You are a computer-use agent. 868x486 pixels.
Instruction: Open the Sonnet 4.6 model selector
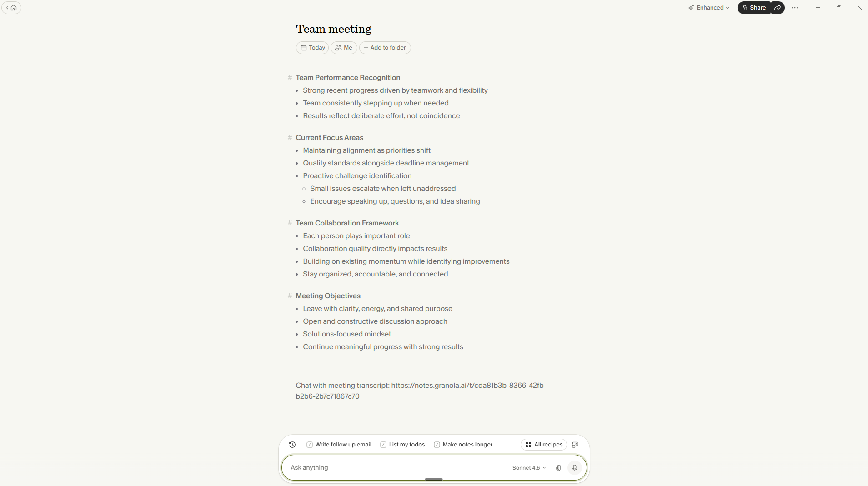(x=528, y=467)
